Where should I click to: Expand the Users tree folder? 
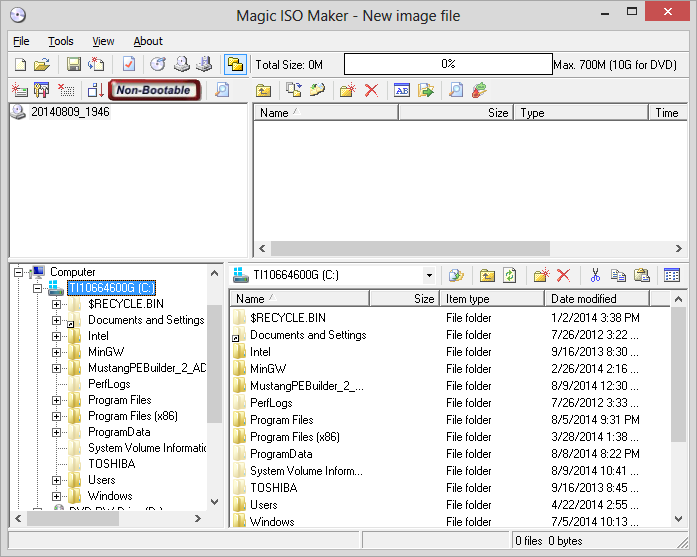point(56,481)
